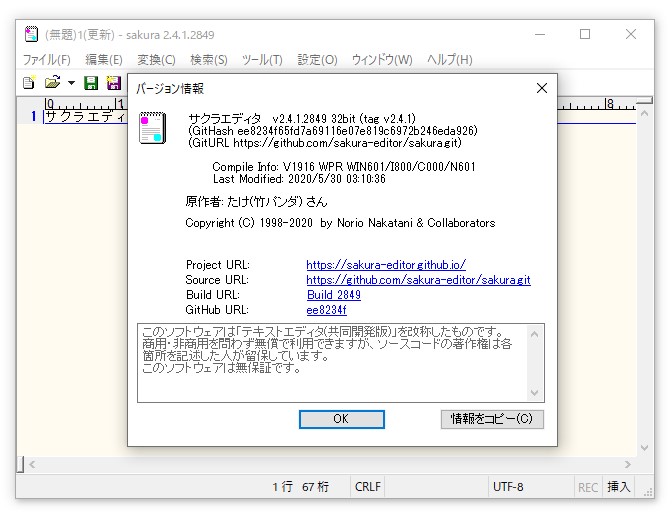The height and width of the screenshot is (519, 672).
Task: Click the 1 行 67 桁 position in the status bar
Action: [x=301, y=487]
